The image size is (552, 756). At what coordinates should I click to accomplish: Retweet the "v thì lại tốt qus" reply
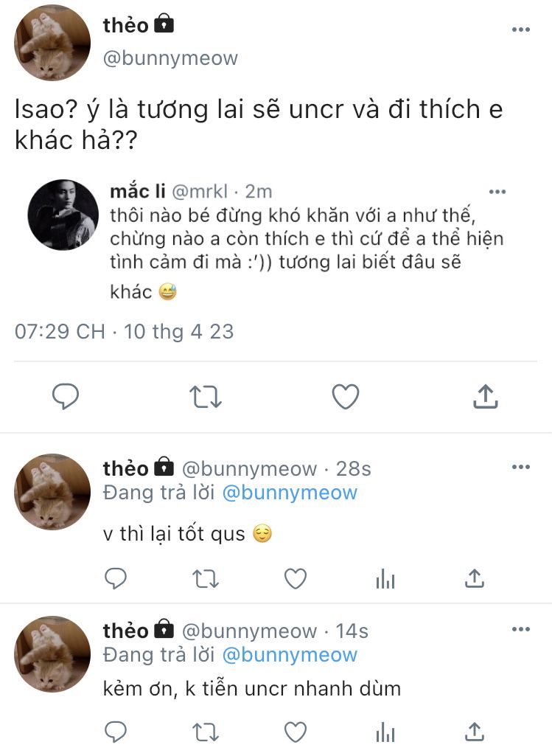tap(206, 579)
